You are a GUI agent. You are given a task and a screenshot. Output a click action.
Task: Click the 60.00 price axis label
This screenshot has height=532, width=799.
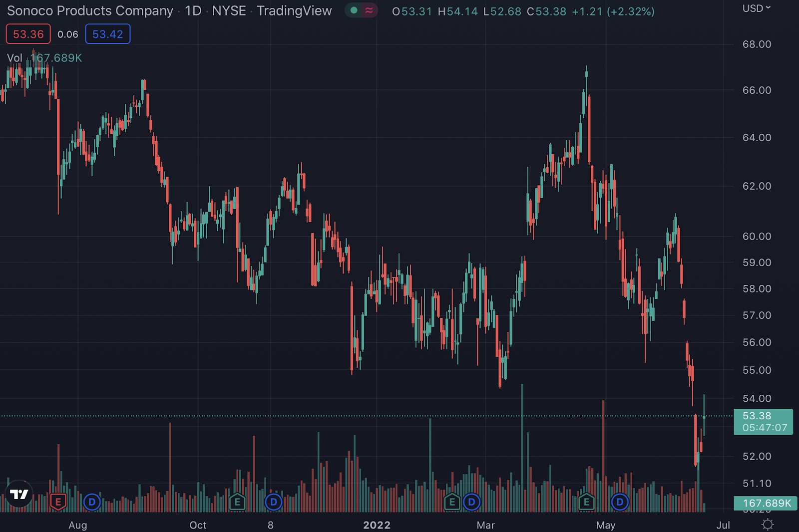point(757,237)
